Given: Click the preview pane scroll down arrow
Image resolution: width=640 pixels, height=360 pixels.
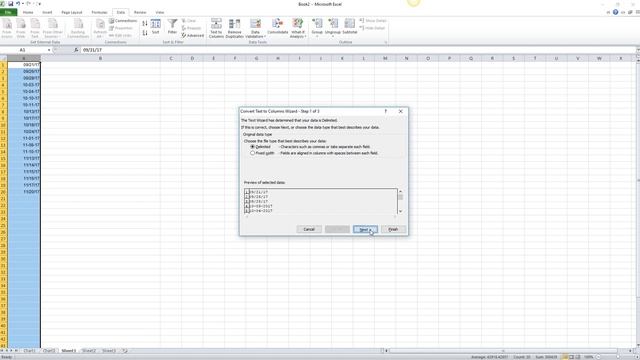Looking at the screenshot, I should coord(400,211).
